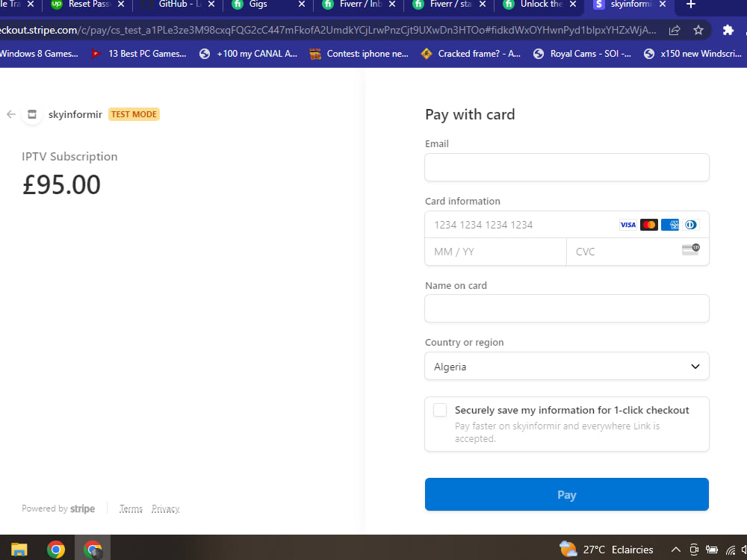The image size is (747, 560).
Task: Click the back arrow beside skyinformir
Action: 11,114
